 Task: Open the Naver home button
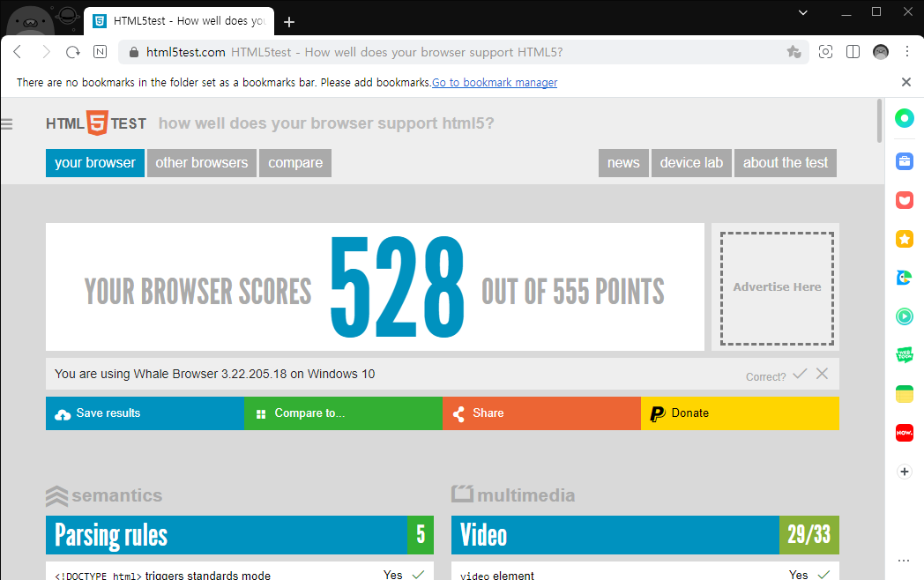click(101, 52)
